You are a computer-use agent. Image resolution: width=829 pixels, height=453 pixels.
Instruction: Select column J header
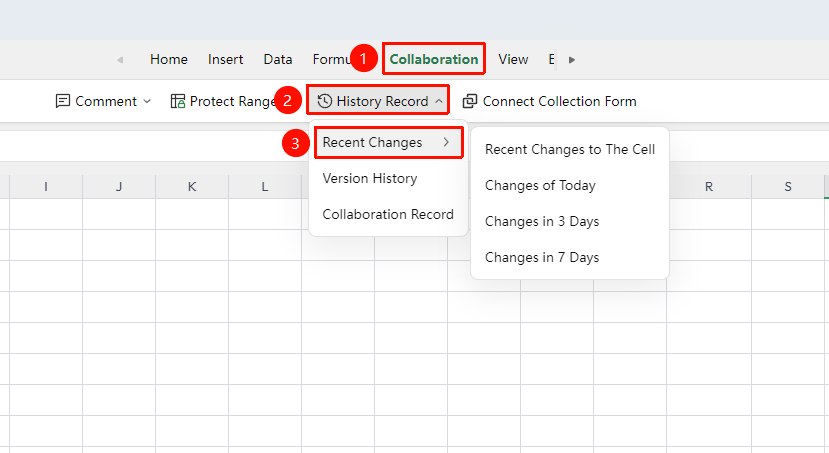click(119, 187)
